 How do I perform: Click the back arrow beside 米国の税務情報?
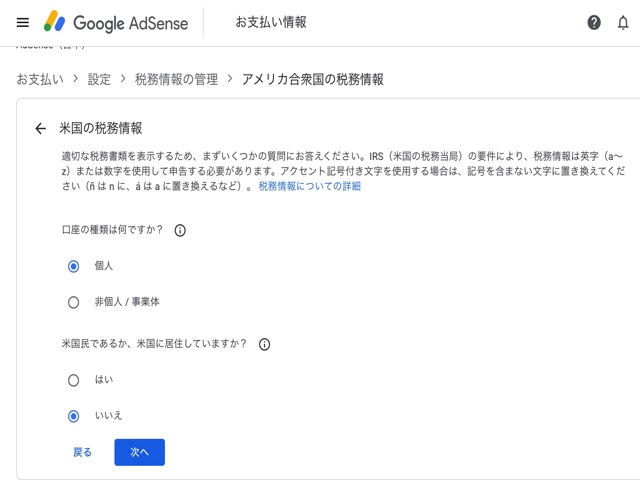pos(40,128)
